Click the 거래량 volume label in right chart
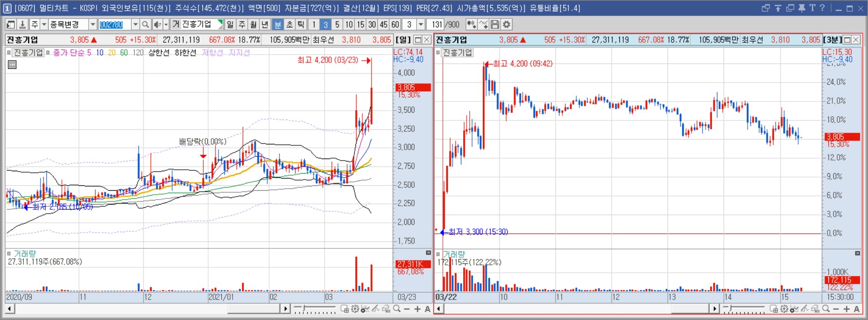868x320 pixels. [x=454, y=254]
